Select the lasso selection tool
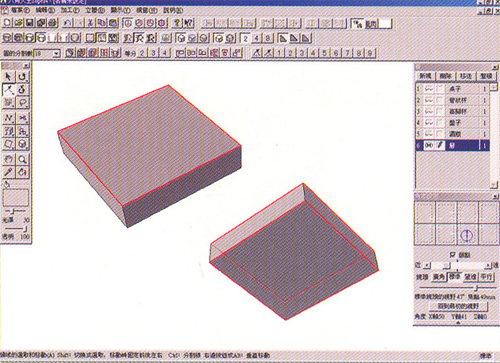This screenshot has width=500, height=363. pos(22,103)
